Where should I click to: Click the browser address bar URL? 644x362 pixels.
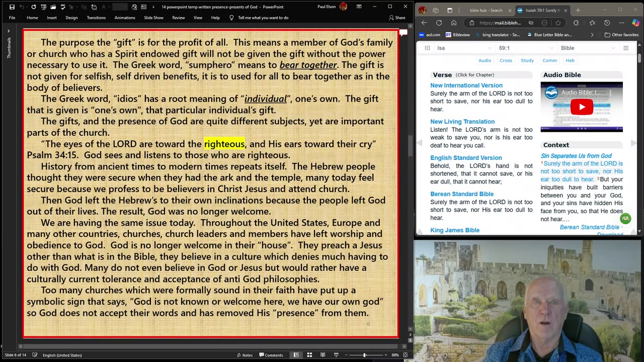point(500,23)
